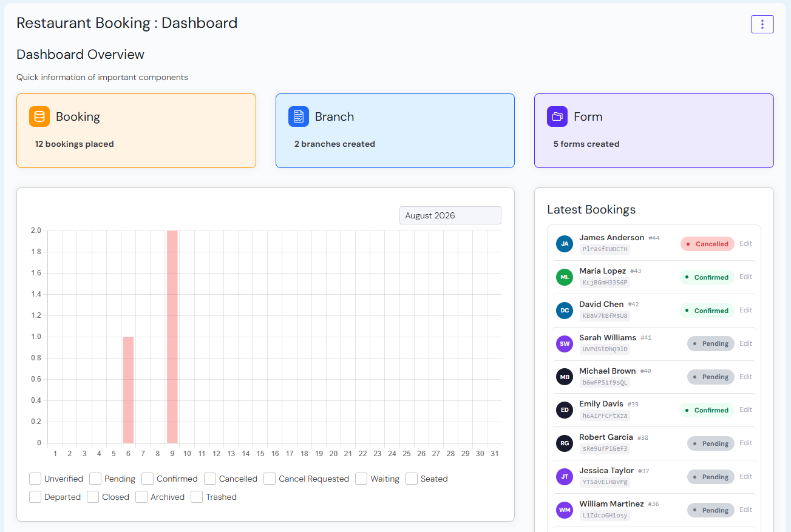Open the three-dot options menu
This screenshot has width=791, height=532.
[762, 24]
